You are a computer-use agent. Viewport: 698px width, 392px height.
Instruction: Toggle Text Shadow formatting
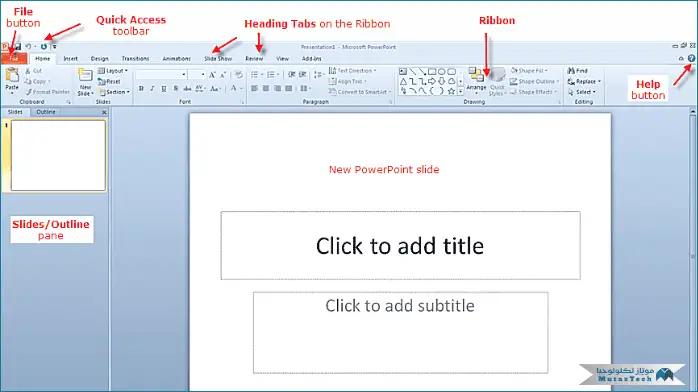point(176,89)
